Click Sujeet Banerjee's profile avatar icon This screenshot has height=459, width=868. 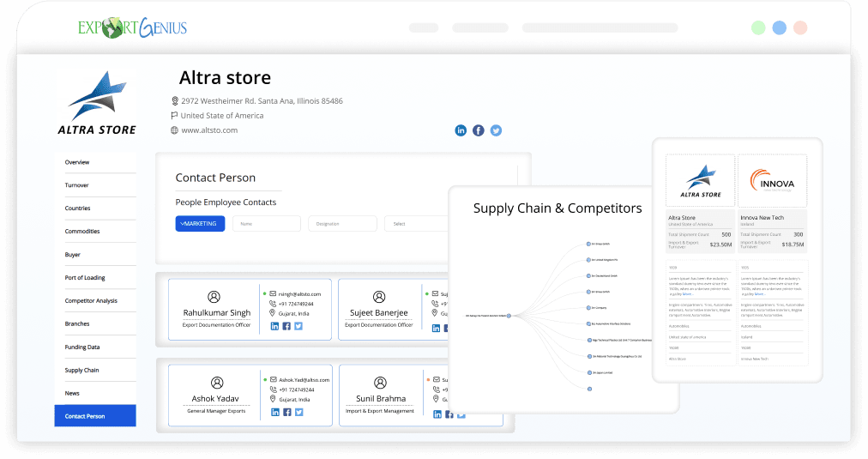(x=379, y=297)
